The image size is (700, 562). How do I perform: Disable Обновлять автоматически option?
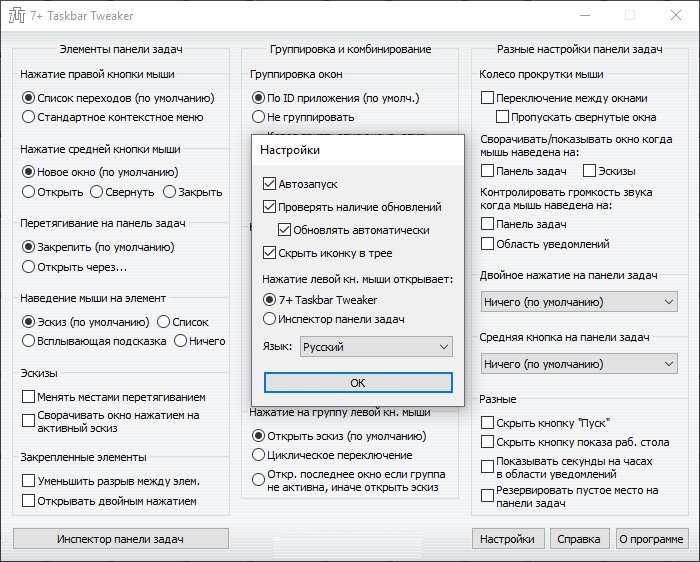(285, 230)
